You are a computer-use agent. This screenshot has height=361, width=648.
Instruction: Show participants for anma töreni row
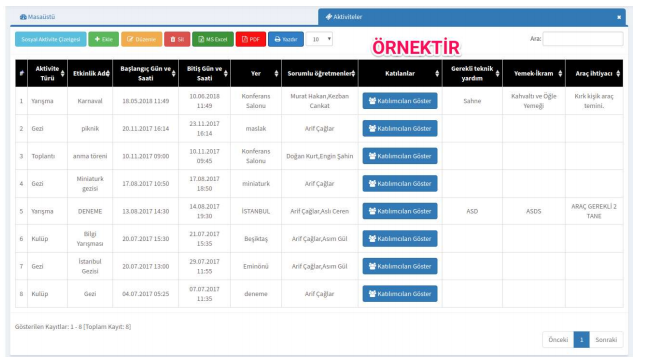pos(400,156)
